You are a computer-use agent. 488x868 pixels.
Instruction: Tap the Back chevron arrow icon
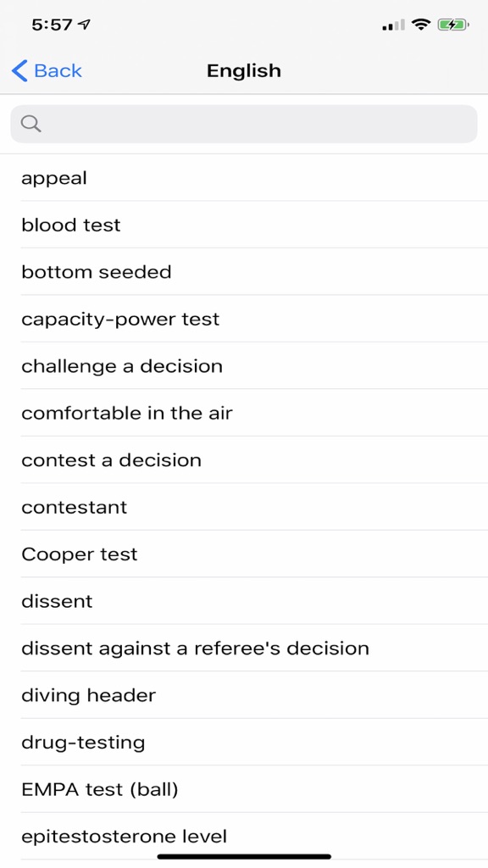[19, 71]
